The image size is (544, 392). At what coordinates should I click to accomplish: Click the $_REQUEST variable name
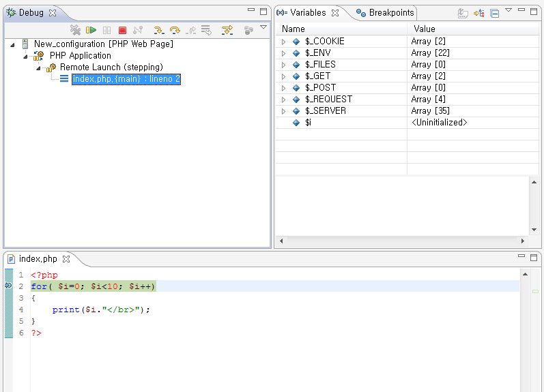[328, 100]
